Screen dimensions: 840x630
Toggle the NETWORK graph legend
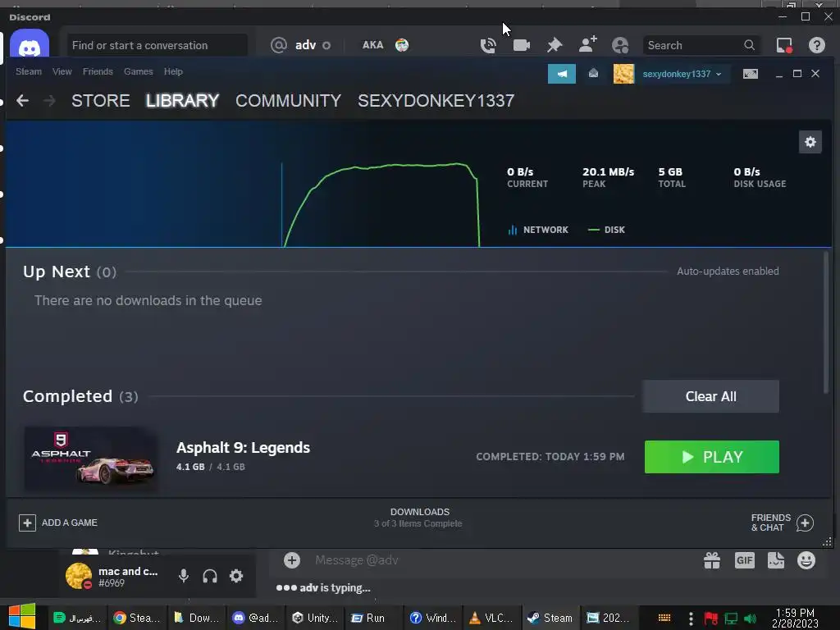[x=538, y=230]
